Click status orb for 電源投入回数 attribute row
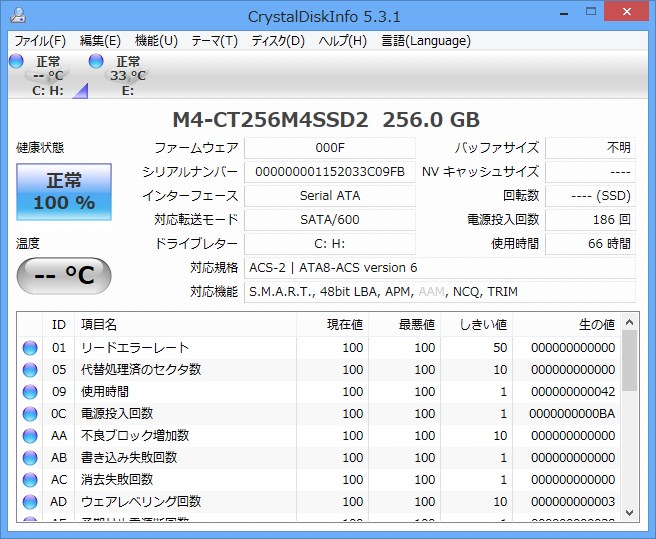This screenshot has width=656, height=539. click(30, 414)
